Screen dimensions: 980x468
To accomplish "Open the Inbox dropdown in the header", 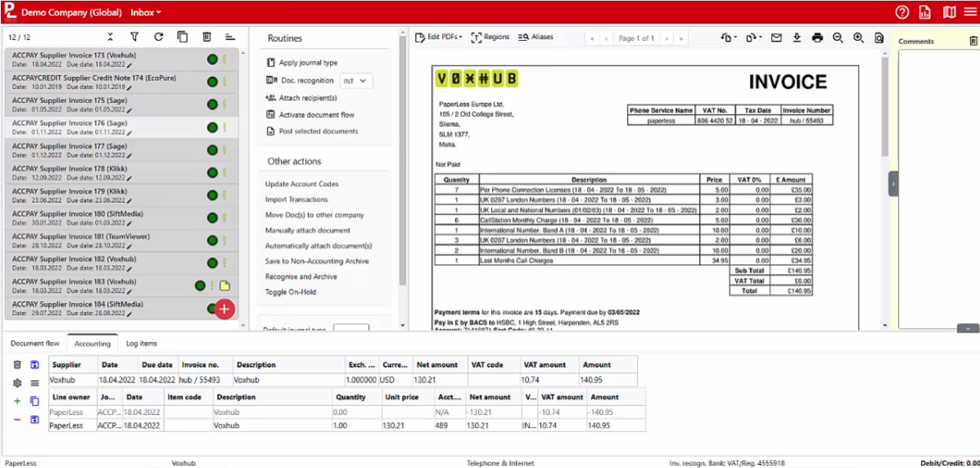I will coord(146,12).
